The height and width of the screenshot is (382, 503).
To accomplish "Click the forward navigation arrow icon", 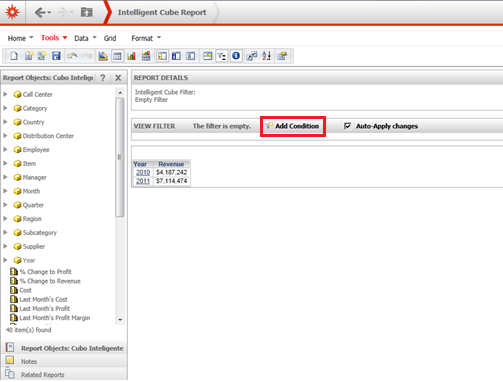I will tap(62, 13).
